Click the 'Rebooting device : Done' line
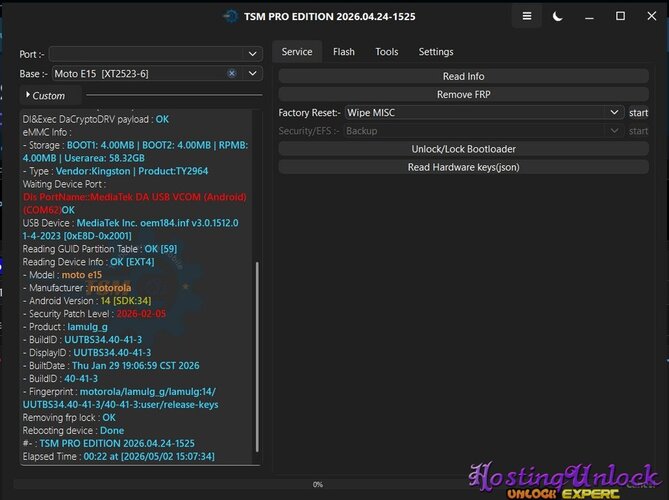The width and height of the screenshot is (669, 500). click(73, 430)
